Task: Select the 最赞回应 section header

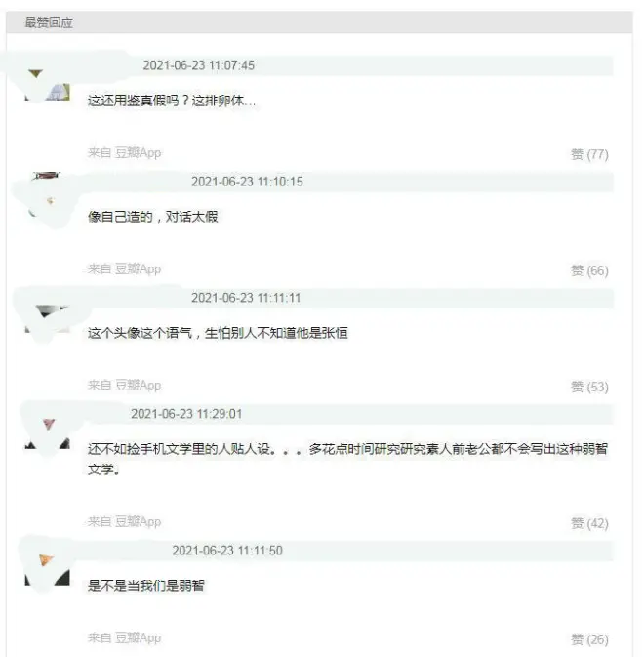Action: [x=49, y=22]
